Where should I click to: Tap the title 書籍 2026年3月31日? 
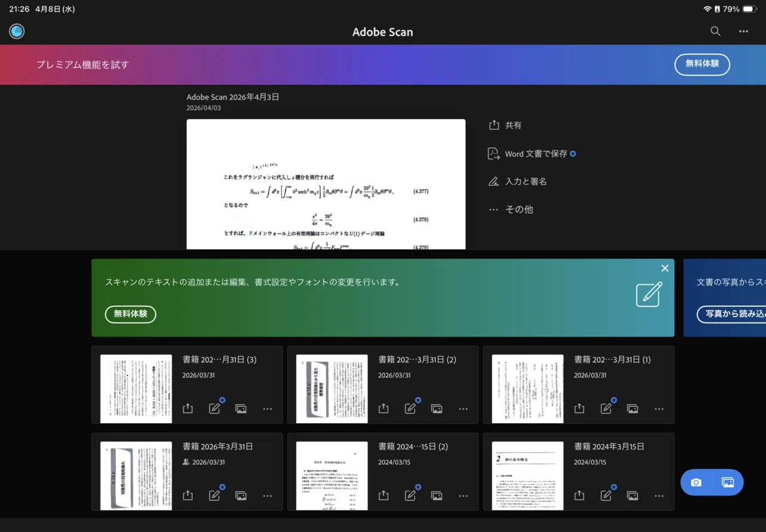coord(218,446)
